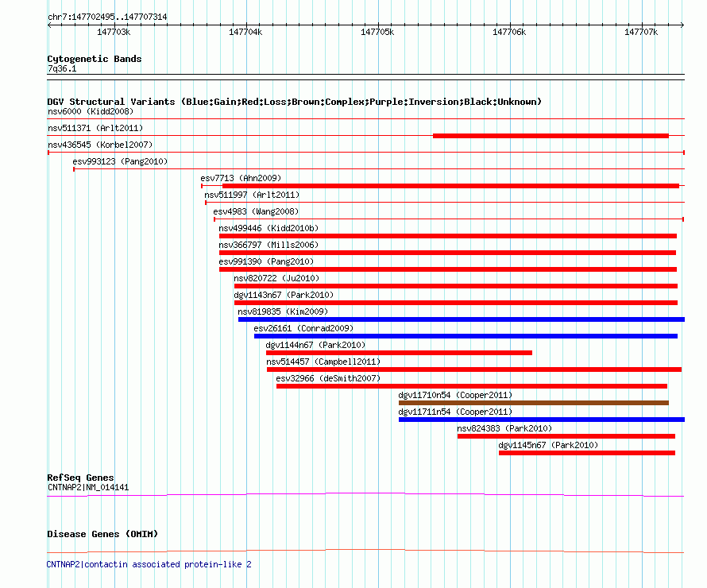Follow the CNTNAP2 contactin associated protein-like 2 link

[149, 564]
